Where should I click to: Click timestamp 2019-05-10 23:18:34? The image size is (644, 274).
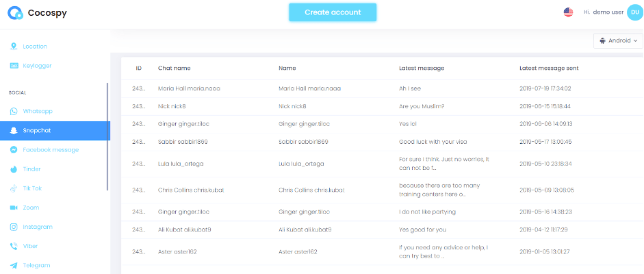point(546,164)
